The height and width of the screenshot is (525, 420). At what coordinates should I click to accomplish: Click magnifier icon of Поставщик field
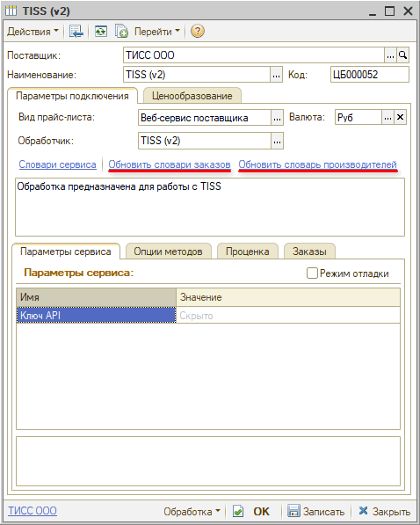pyautogui.click(x=403, y=55)
